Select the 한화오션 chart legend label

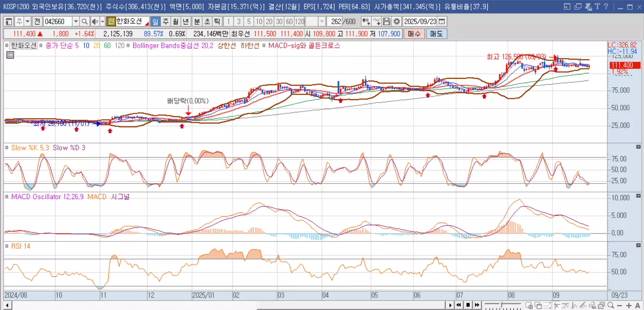(23, 46)
